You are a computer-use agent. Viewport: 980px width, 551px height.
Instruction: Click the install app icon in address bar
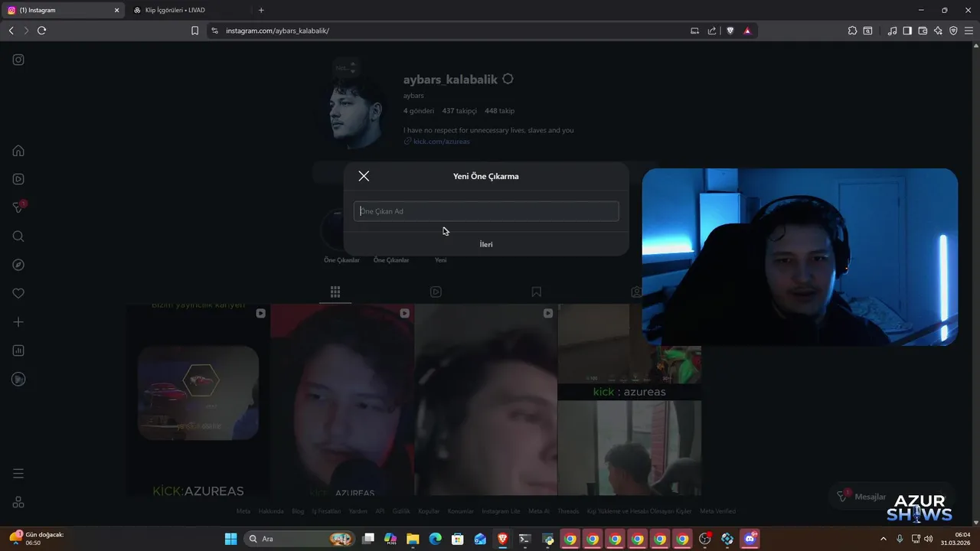(694, 31)
